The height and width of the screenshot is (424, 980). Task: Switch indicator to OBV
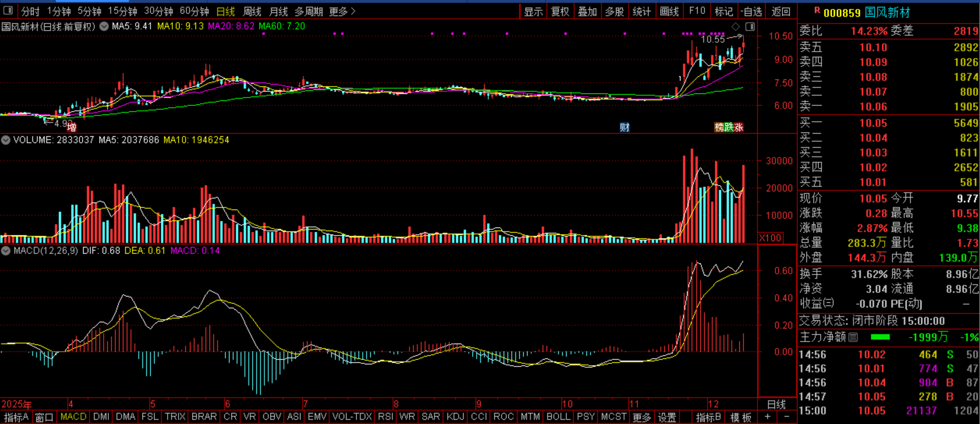272,417
